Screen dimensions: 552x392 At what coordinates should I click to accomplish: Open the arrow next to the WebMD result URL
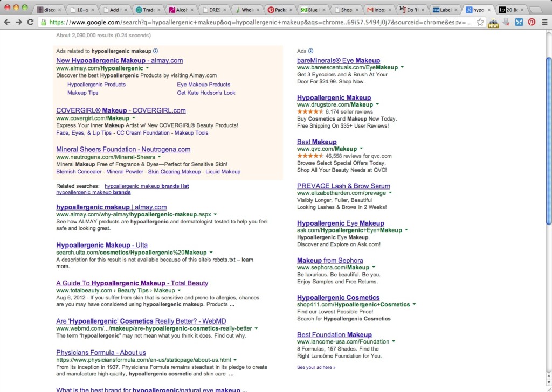tap(257, 328)
